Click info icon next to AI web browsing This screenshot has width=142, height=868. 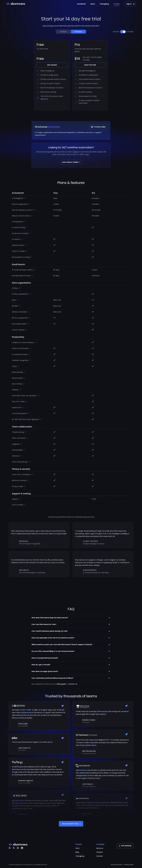pos(27,227)
